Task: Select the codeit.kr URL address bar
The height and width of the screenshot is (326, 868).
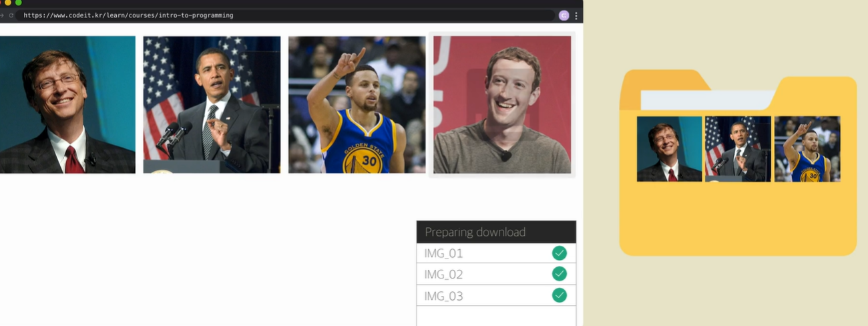Action: coord(286,15)
